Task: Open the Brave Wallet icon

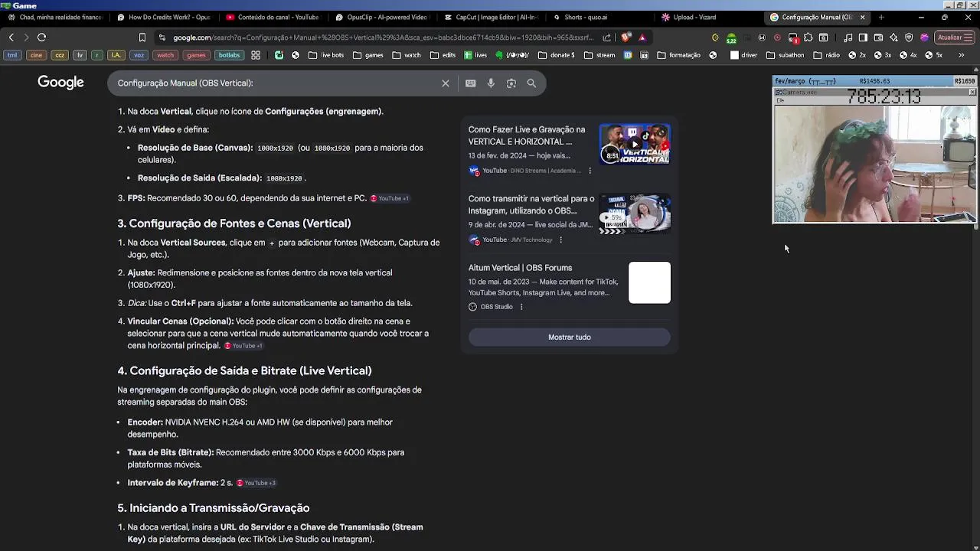Action: click(x=878, y=37)
